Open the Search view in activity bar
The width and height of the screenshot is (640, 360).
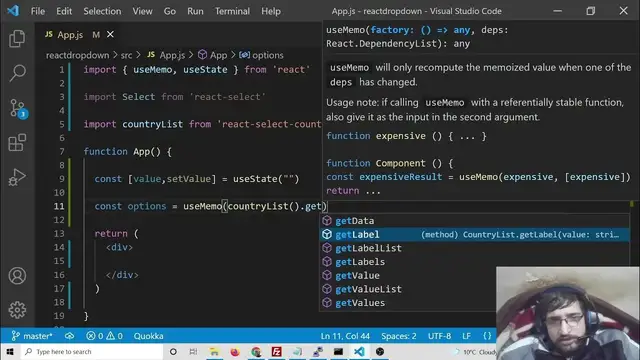(17, 73)
